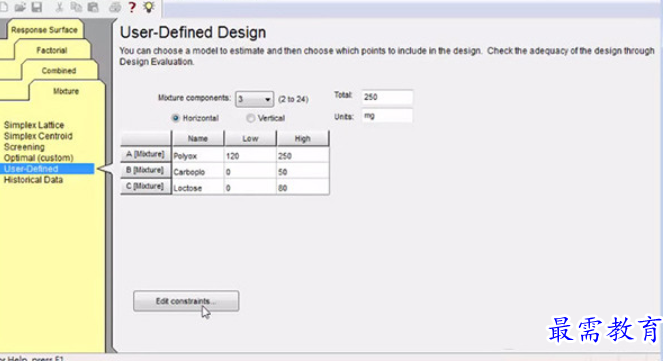Image resolution: width=670 pixels, height=361 pixels.
Task: Choose Simplex Lattice design
Action: (x=34, y=125)
